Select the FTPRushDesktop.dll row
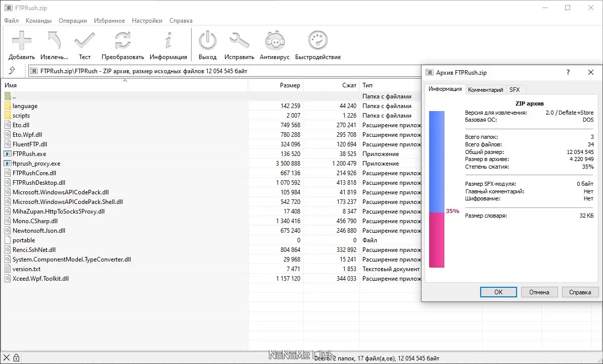The width and height of the screenshot is (603, 364). (211, 183)
